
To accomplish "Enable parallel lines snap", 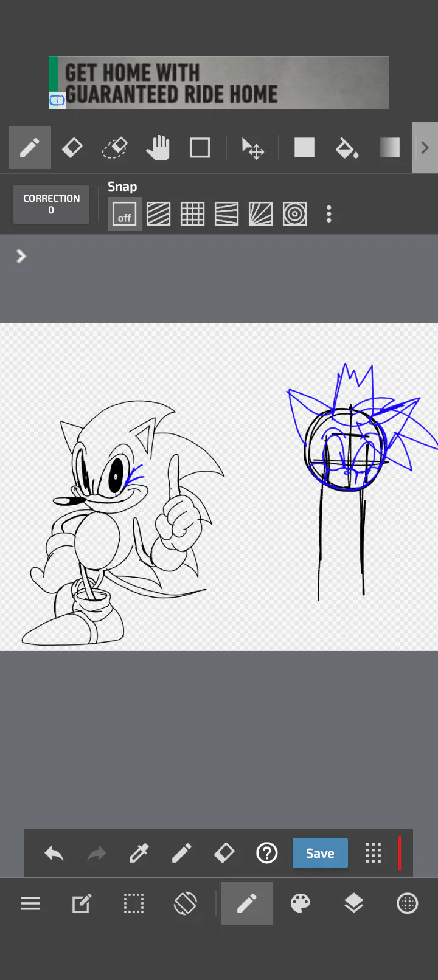I will tap(159, 214).
